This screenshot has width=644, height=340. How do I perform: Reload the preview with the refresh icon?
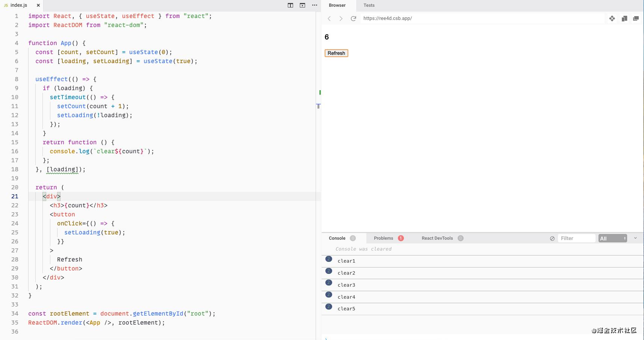(353, 18)
